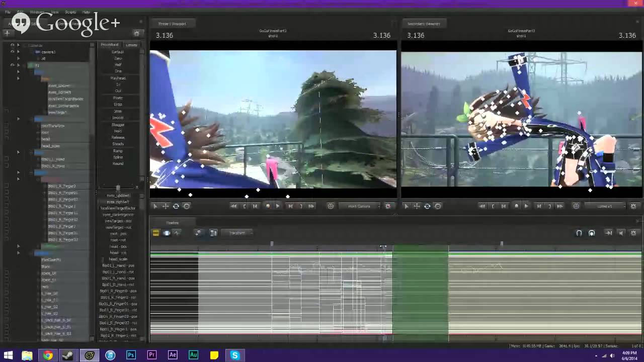
Task: Jump to last frame in primary viewport
Action: click(x=311, y=206)
